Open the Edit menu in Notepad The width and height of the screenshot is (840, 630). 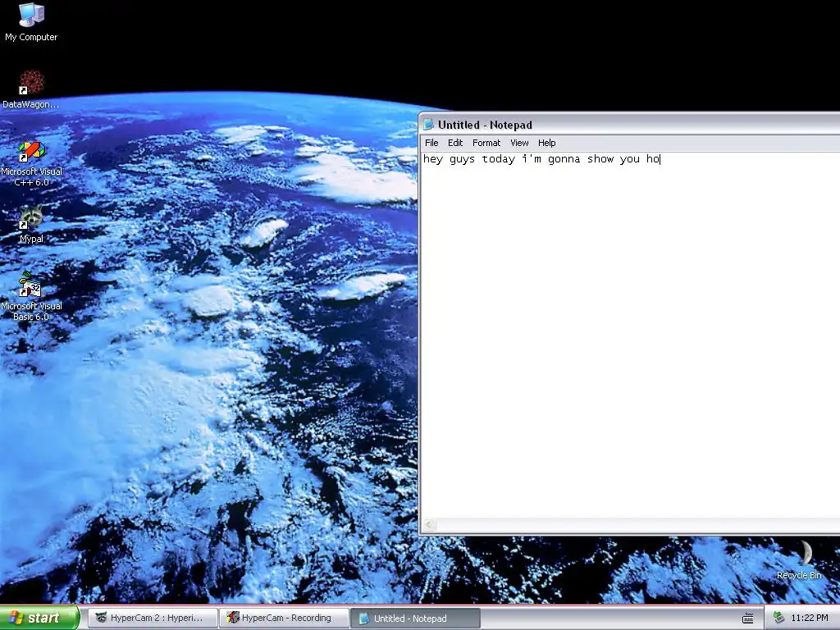455,143
